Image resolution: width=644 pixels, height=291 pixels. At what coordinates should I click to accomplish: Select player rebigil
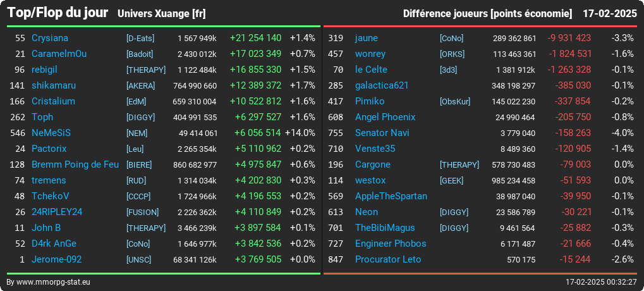[x=45, y=70]
